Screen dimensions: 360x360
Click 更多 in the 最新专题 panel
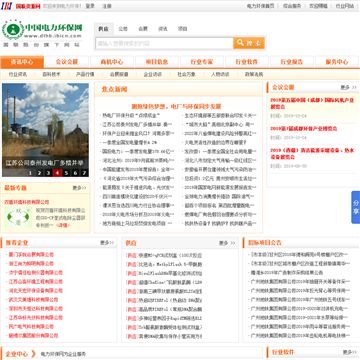pos(79,188)
